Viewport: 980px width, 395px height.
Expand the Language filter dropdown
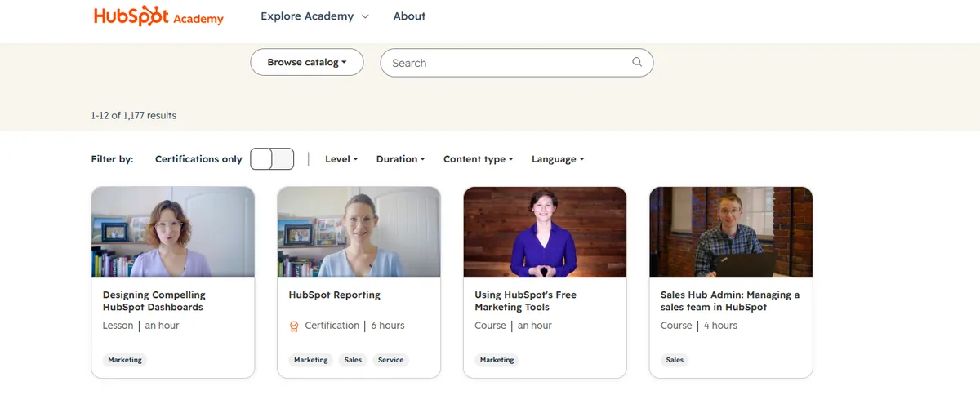558,159
